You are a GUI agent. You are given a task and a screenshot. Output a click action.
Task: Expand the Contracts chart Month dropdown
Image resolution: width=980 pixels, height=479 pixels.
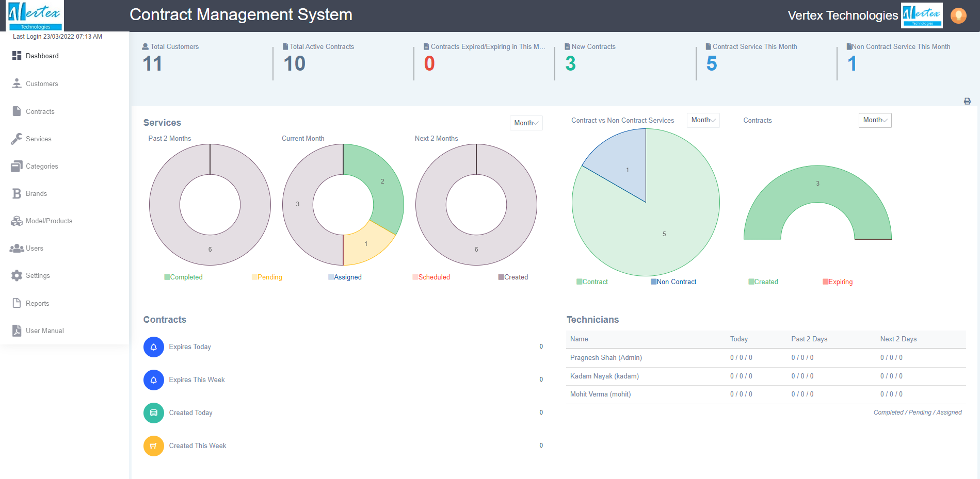(x=875, y=120)
